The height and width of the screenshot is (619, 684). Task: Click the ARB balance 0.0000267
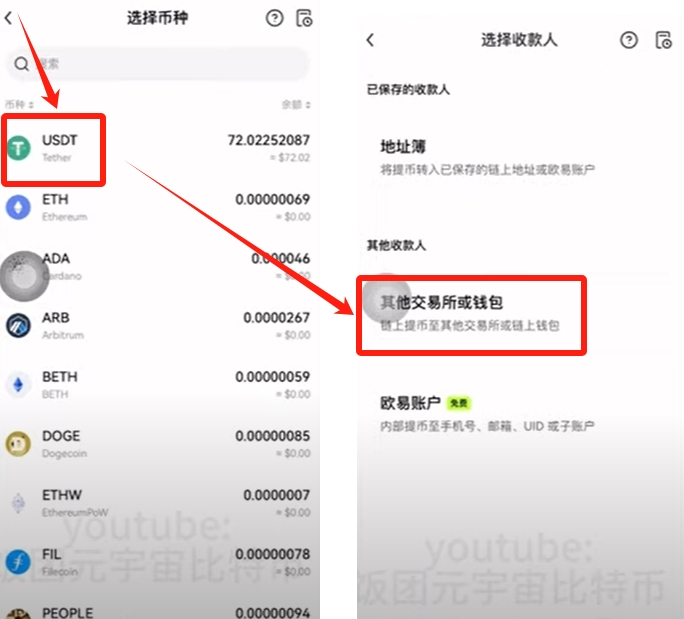coord(276,318)
